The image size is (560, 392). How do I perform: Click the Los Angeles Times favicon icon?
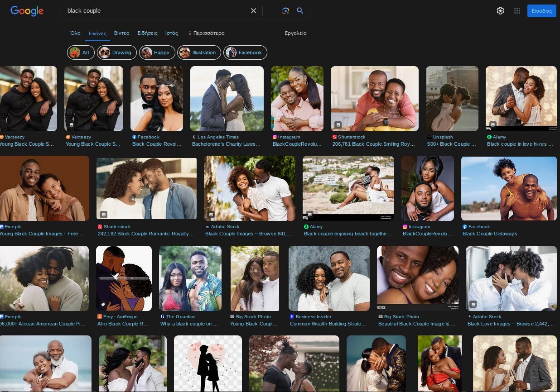(x=194, y=137)
